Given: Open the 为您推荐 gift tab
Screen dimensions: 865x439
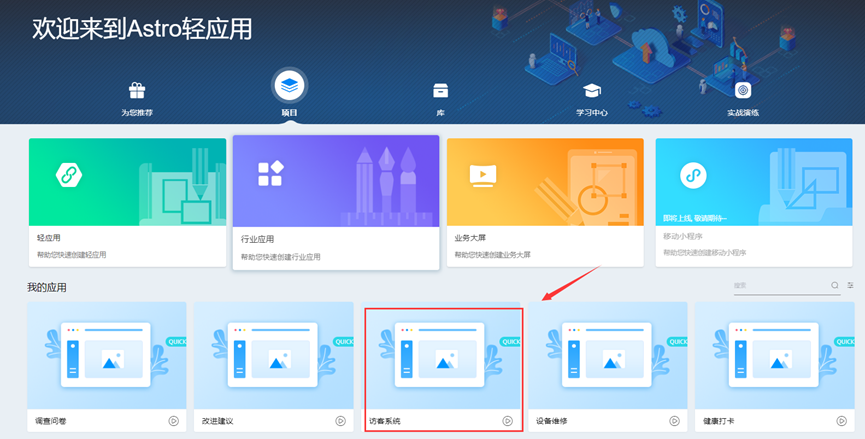Looking at the screenshot, I should tap(137, 99).
